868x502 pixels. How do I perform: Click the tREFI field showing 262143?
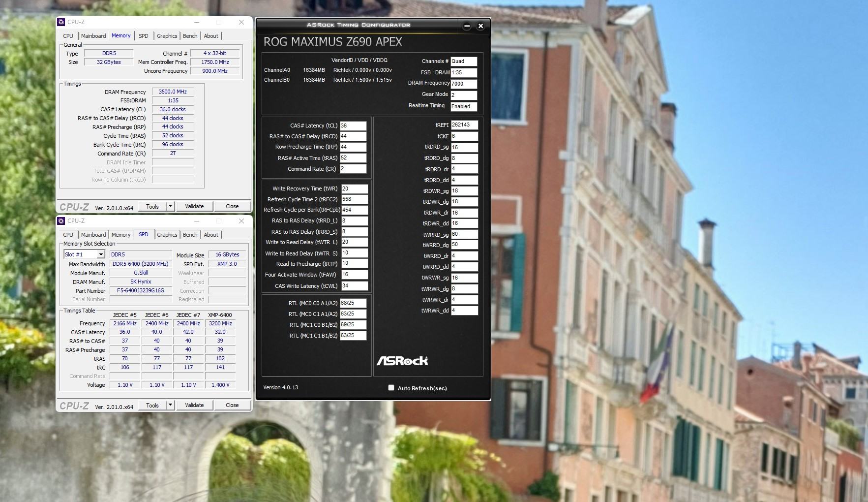[x=464, y=125]
